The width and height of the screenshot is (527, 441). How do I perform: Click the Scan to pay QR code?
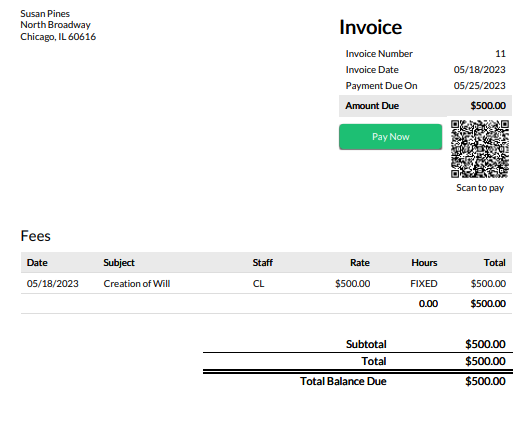coord(480,149)
